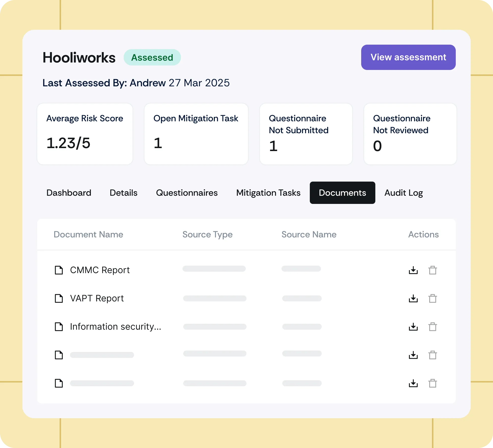Screen dimensions: 493x448
Task: Click the CMMC Report file icon
Action: (59, 270)
